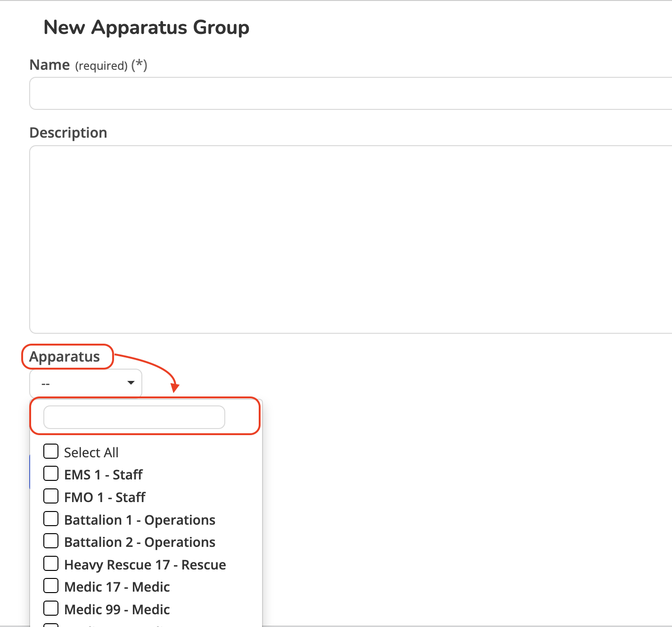
Task: Tick the Select All checkbox
Action: 51,452
